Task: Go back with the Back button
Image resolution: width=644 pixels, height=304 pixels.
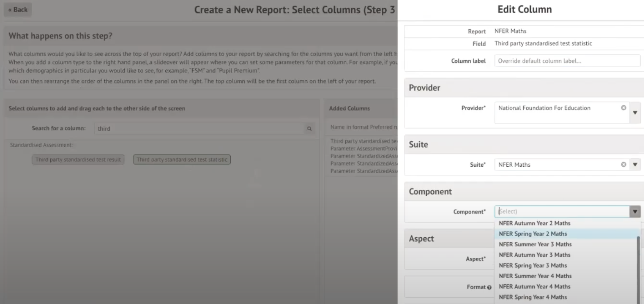Action: [18, 9]
